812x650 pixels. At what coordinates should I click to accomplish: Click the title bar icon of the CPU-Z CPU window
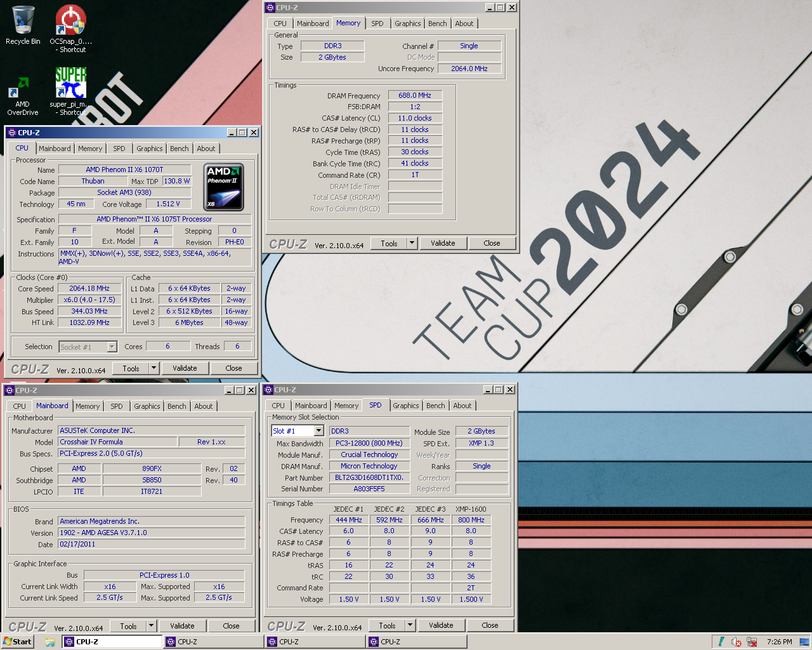coord(11,133)
